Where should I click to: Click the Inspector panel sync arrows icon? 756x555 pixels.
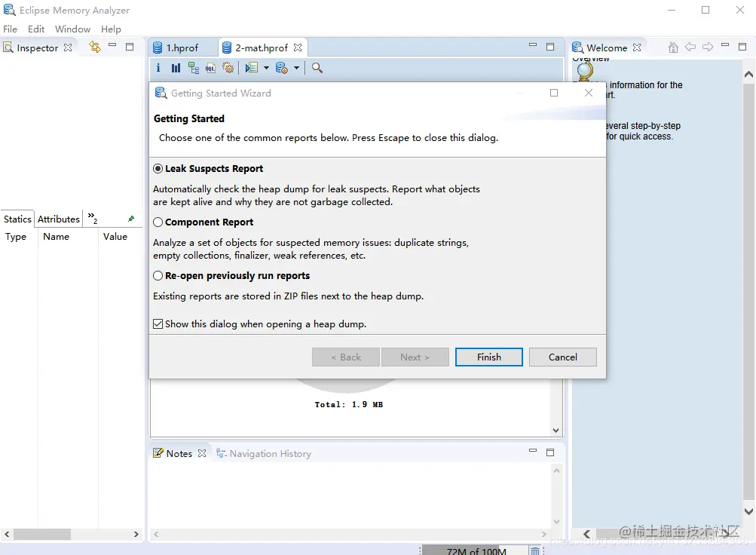tap(95, 47)
